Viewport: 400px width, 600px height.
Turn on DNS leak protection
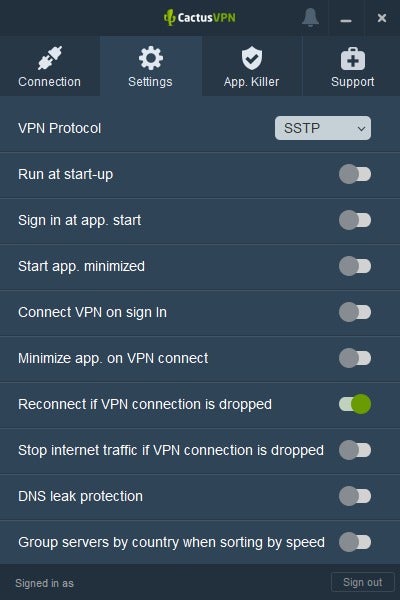click(x=355, y=496)
